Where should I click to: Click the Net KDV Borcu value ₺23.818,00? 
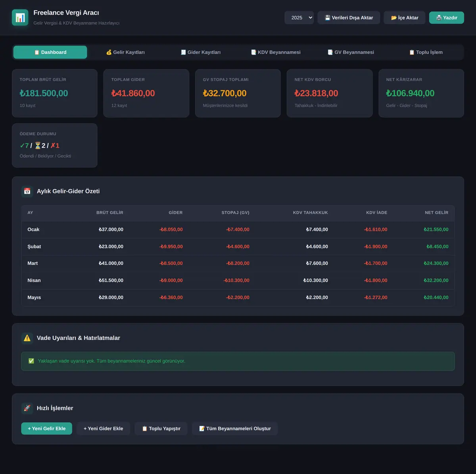point(316,93)
